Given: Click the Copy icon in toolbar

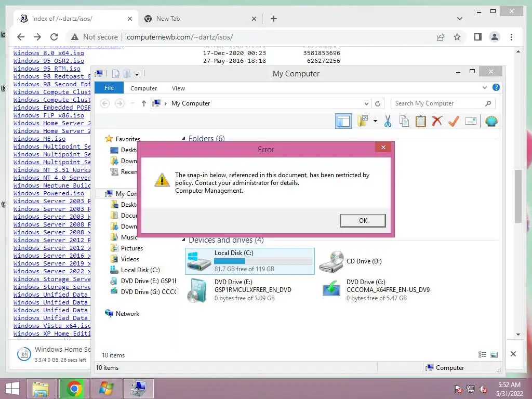Looking at the screenshot, I should point(404,121).
